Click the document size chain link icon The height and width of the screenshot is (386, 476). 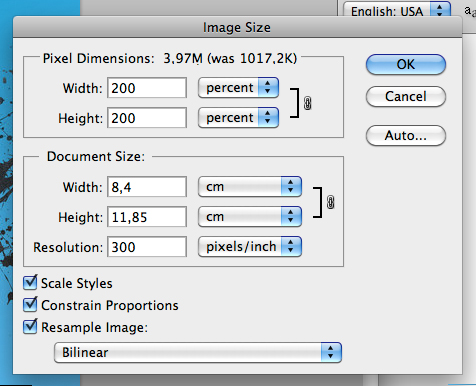click(x=330, y=202)
